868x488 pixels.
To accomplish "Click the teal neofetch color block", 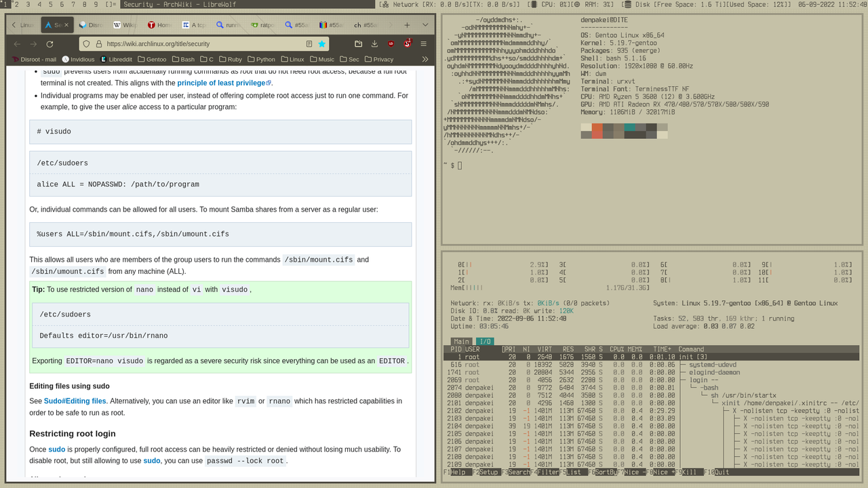I will click(630, 127).
